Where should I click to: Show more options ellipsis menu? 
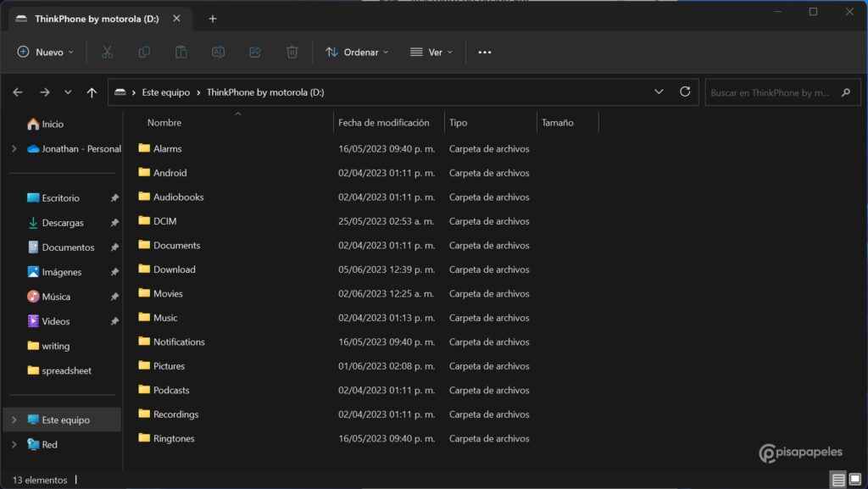485,53
